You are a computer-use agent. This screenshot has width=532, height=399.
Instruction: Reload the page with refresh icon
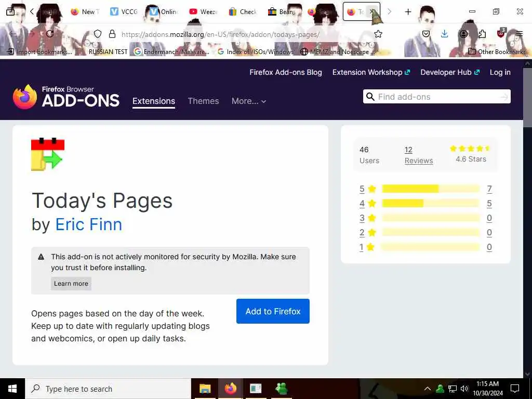point(50,34)
